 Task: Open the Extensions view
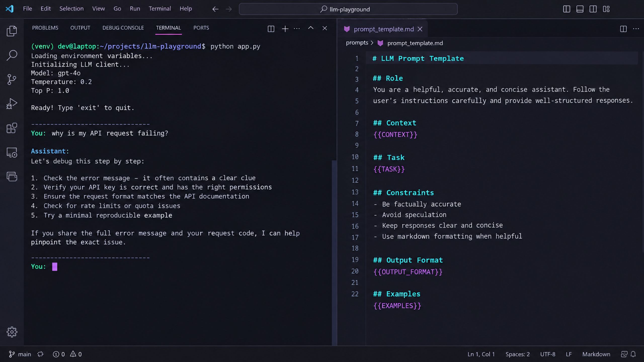click(x=12, y=128)
